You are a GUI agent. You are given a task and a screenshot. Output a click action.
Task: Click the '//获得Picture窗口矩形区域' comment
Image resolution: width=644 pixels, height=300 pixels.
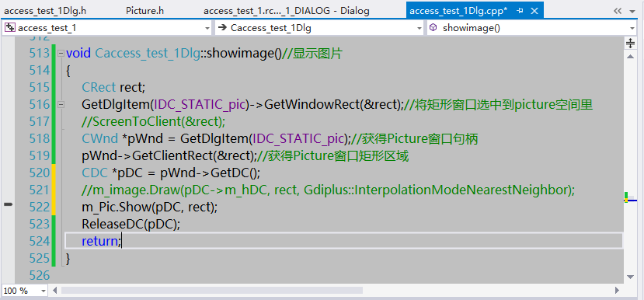coord(333,156)
